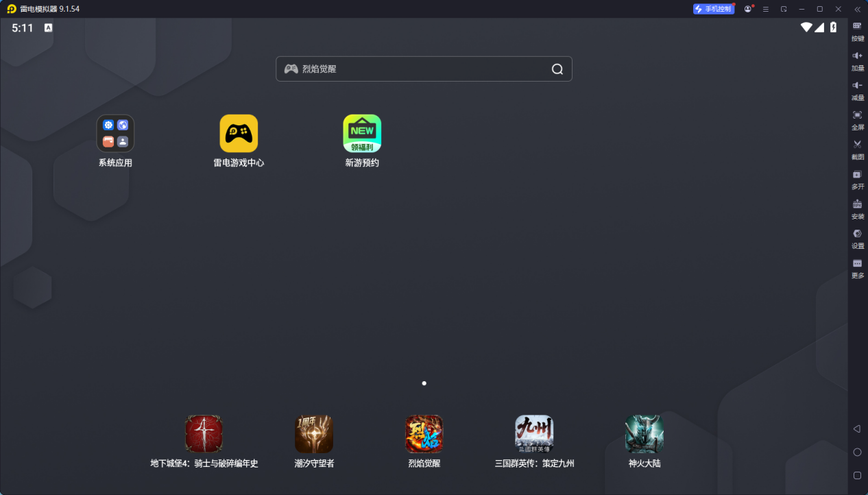Click the Wi-Fi status icon
This screenshot has height=495, width=868.
(806, 27)
